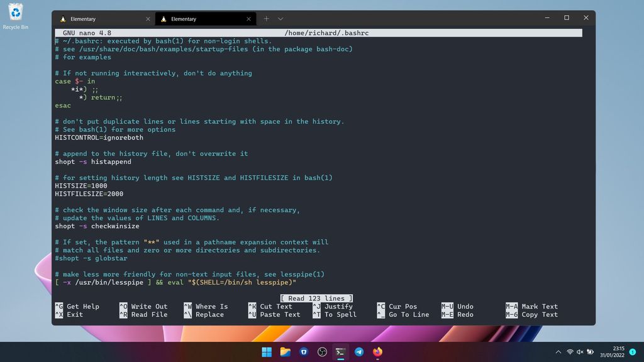Mute system audio via the tray speaker icon
The image size is (644, 362).
click(x=580, y=352)
